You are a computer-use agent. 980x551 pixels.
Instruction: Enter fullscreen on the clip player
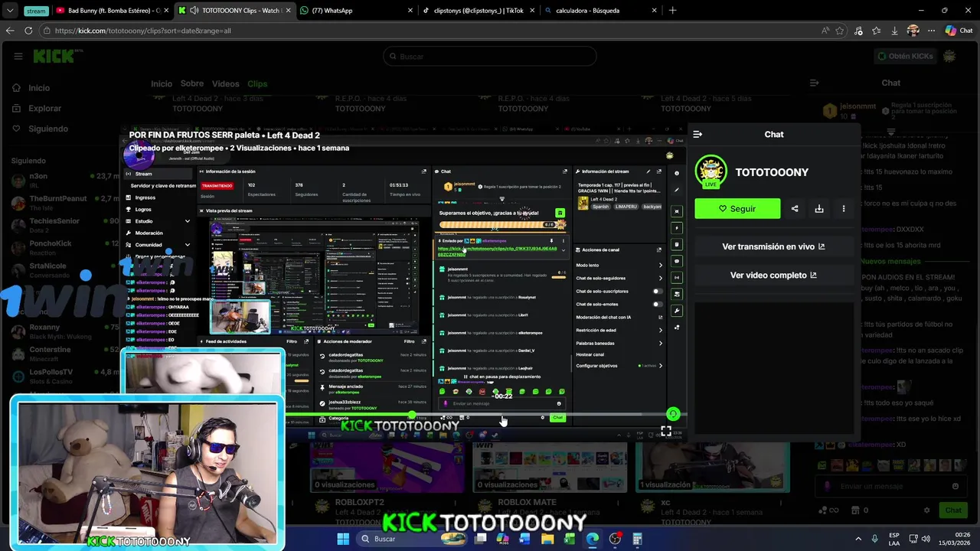coord(666,432)
